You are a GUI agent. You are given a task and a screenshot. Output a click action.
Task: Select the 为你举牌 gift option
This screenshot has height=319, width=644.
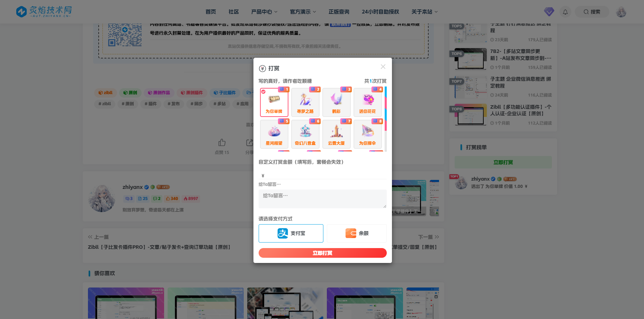274,102
